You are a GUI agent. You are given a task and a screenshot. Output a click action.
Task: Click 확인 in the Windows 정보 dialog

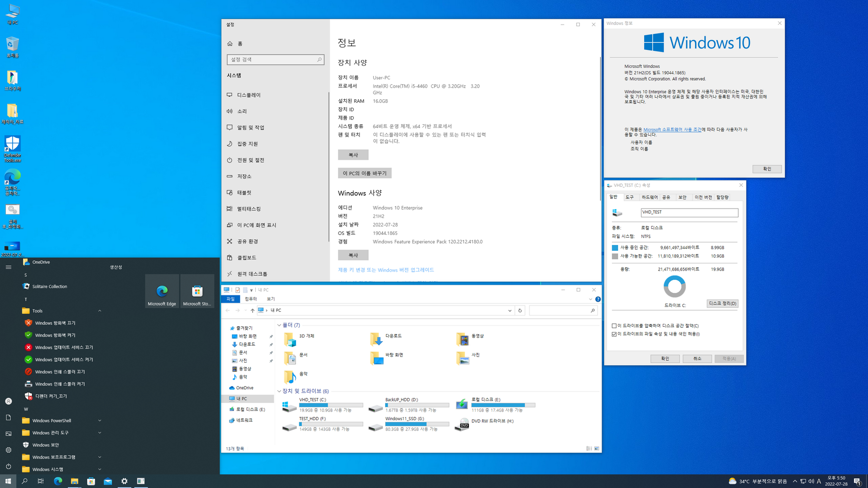coord(767,169)
